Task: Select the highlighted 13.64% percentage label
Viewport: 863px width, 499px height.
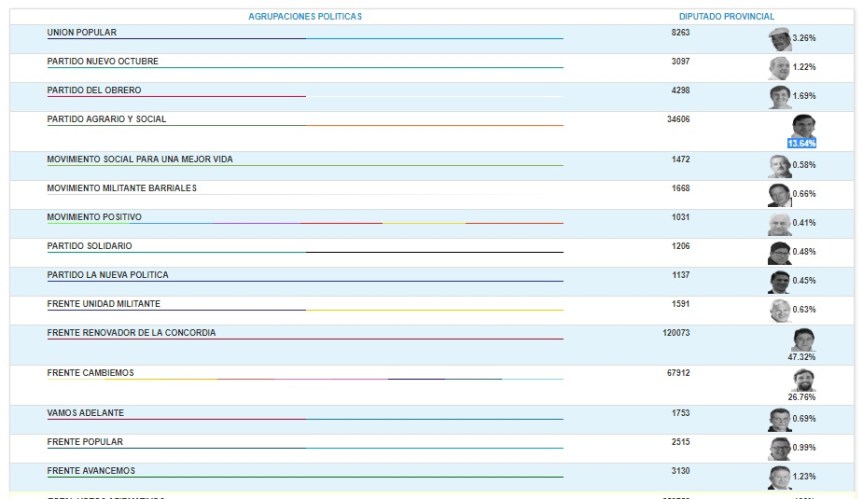Action: point(802,144)
